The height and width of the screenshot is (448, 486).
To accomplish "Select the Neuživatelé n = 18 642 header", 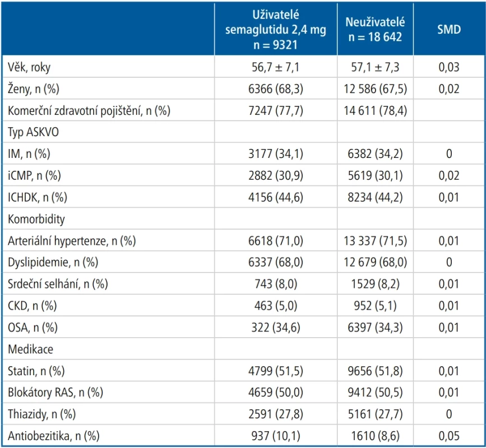I will [x=375, y=30].
